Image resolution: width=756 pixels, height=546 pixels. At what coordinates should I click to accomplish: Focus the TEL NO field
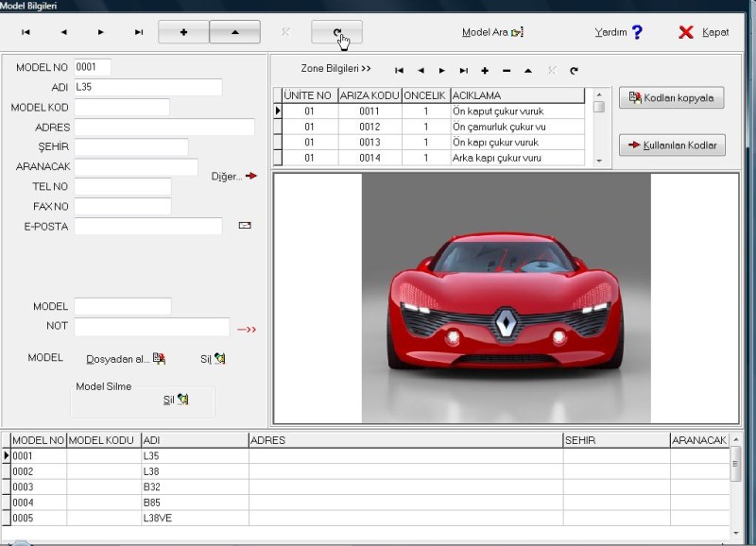click(123, 186)
